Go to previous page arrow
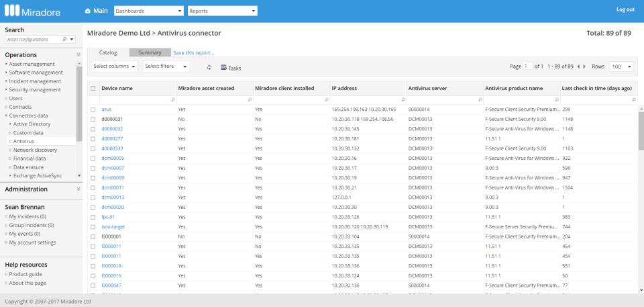This screenshot has height=307, width=644. pos(579,67)
